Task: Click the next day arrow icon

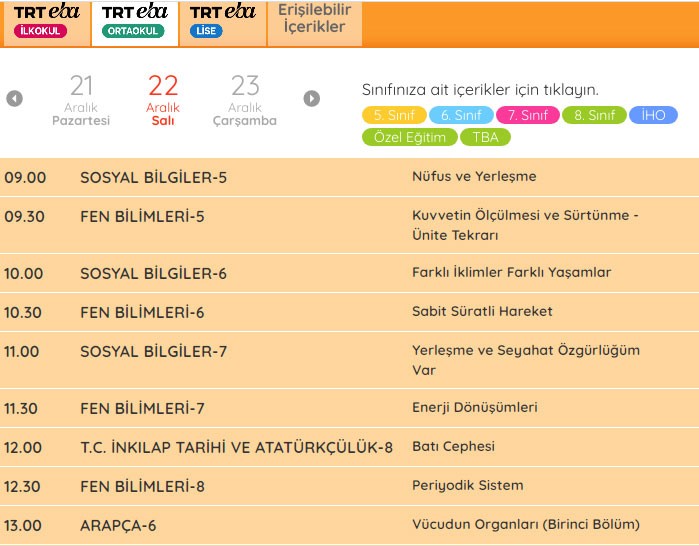Action: (312, 98)
